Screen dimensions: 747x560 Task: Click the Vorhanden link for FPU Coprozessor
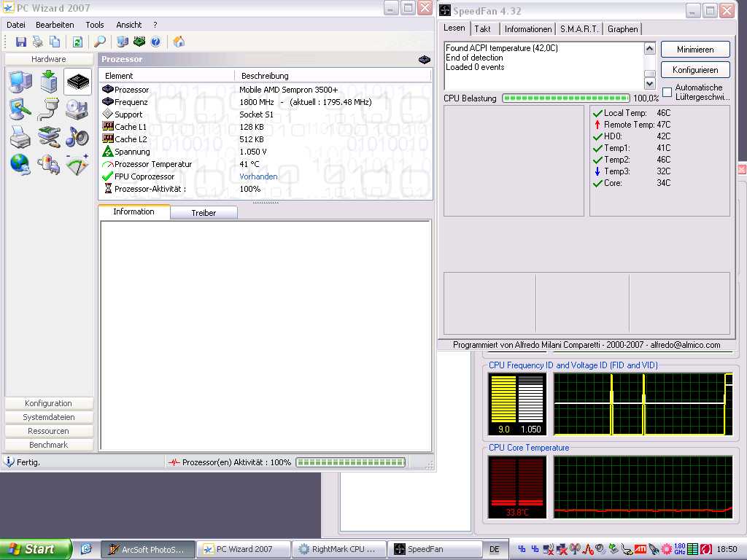click(x=258, y=176)
